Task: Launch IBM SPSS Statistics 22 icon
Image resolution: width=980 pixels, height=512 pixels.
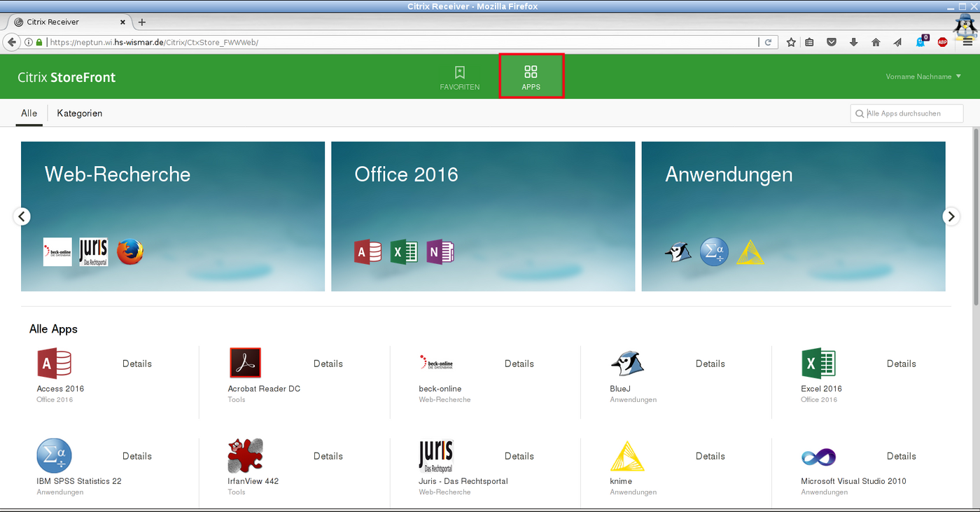Action: [54, 455]
